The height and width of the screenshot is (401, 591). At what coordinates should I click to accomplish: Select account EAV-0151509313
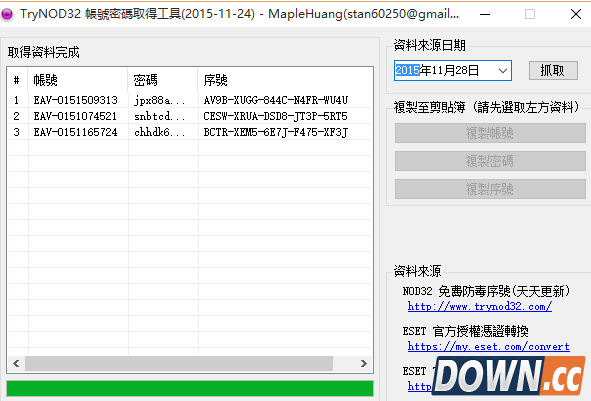click(75, 100)
